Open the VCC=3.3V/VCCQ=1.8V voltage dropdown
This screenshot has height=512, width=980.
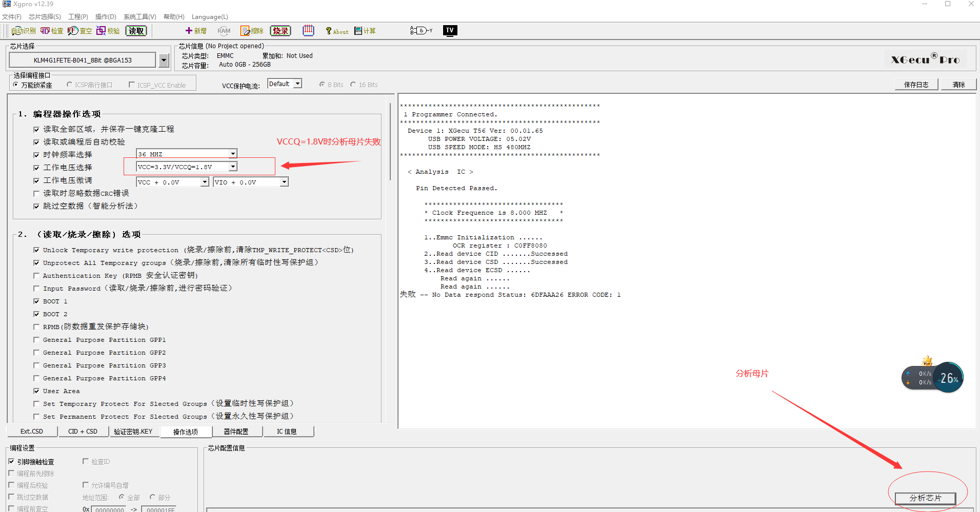(233, 167)
